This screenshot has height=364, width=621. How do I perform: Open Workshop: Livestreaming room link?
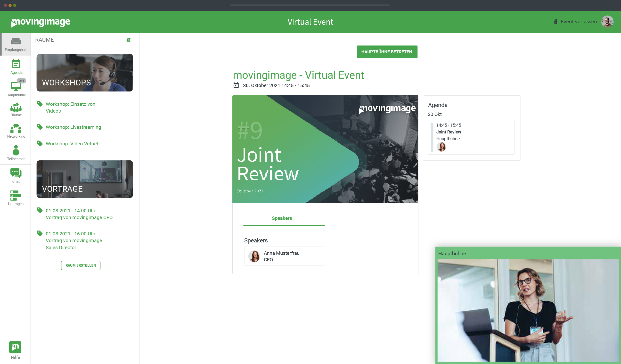click(x=73, y=127)
